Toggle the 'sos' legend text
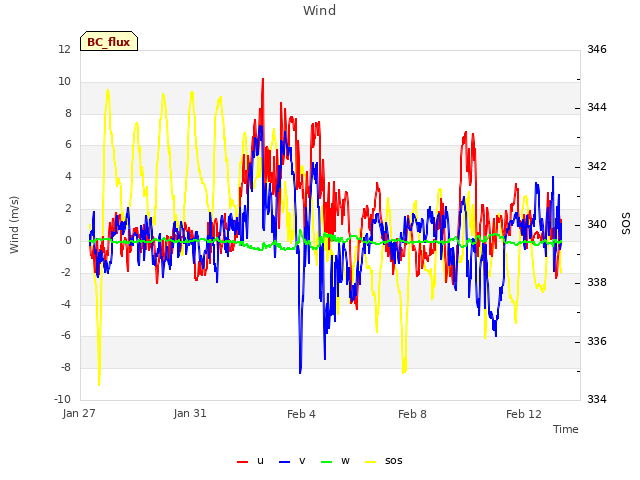This screenshot has width=640, height=480. (x=393, y=461)
